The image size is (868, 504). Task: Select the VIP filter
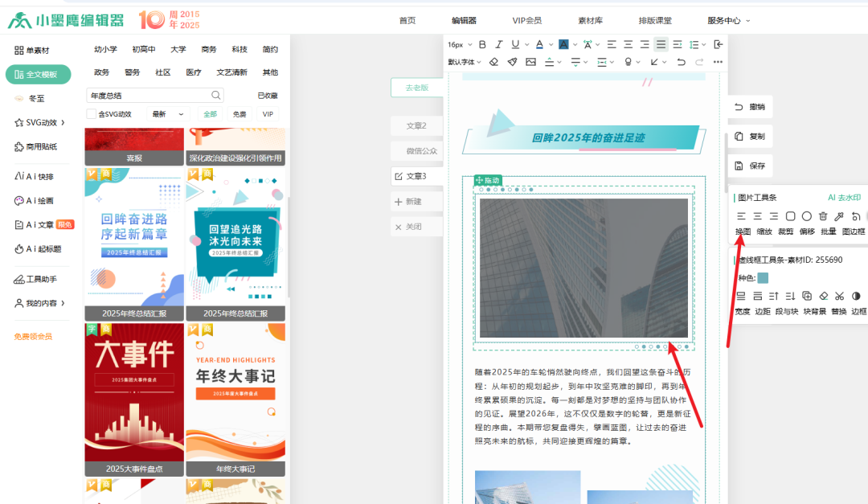[x=268, y=114]
